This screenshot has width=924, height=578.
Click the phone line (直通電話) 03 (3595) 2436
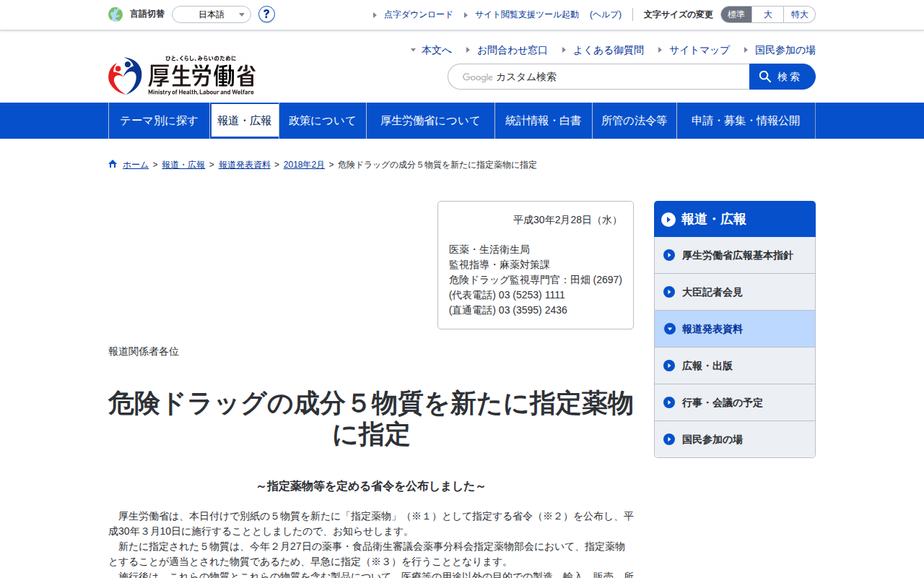point(508,310)
